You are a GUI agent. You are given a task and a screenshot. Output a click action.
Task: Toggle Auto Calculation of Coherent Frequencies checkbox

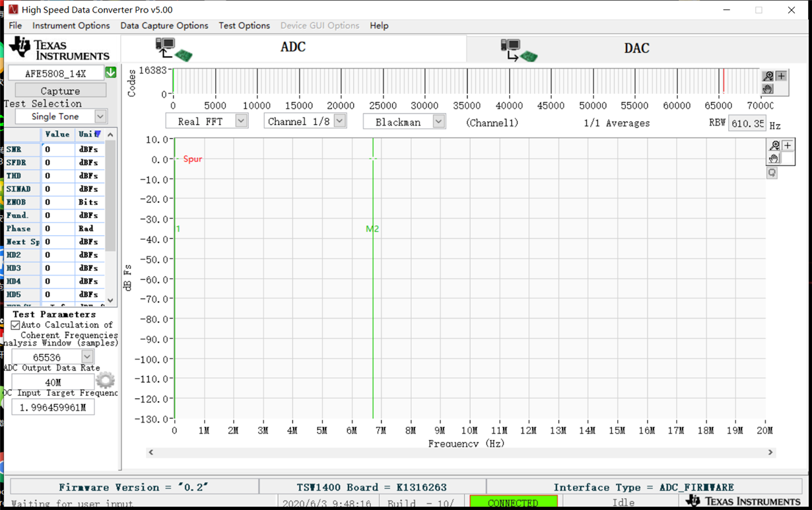pos(16,325)
